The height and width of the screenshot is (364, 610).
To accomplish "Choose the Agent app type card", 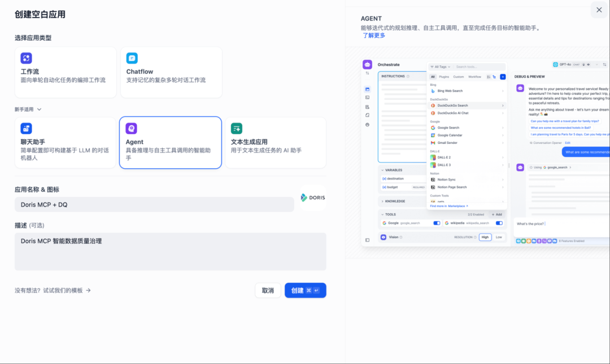I will [x=171, y=143].
